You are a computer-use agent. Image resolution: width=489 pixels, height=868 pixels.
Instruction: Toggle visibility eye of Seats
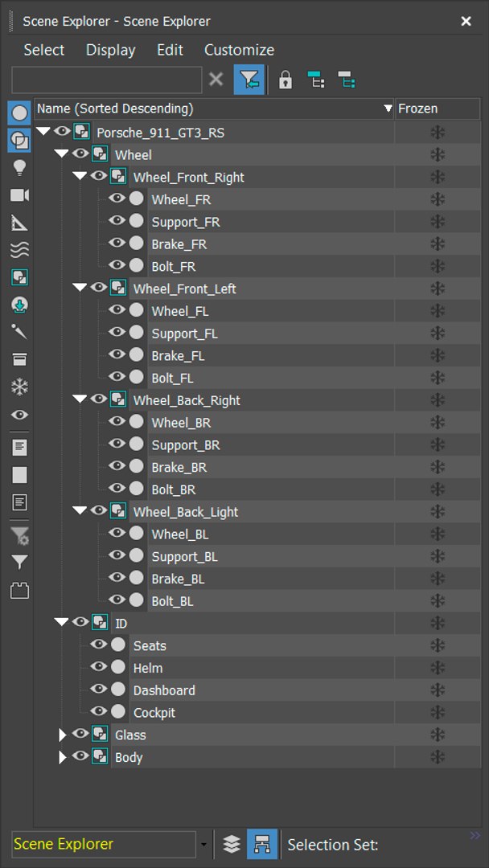(x=99, y=645)
